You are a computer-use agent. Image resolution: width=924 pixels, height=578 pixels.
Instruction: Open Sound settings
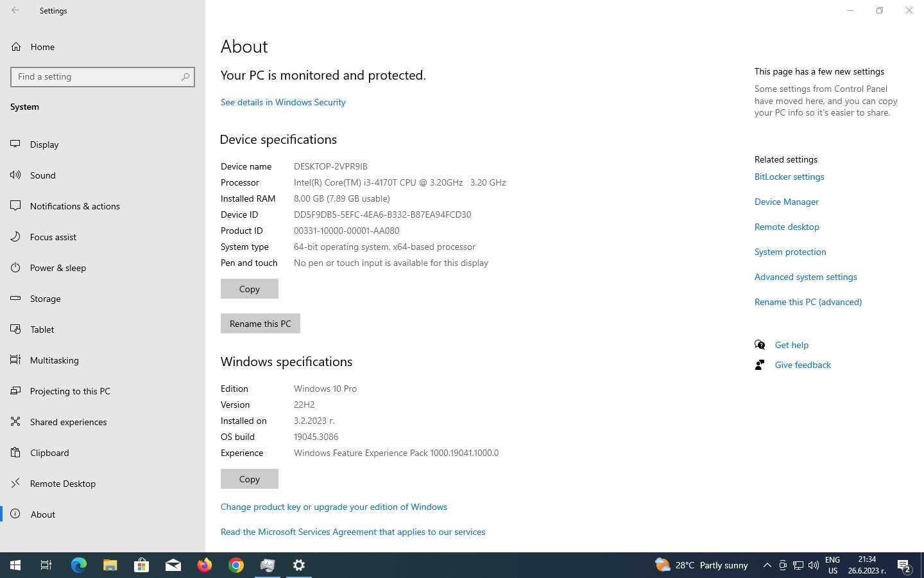[x=103, y=175]
